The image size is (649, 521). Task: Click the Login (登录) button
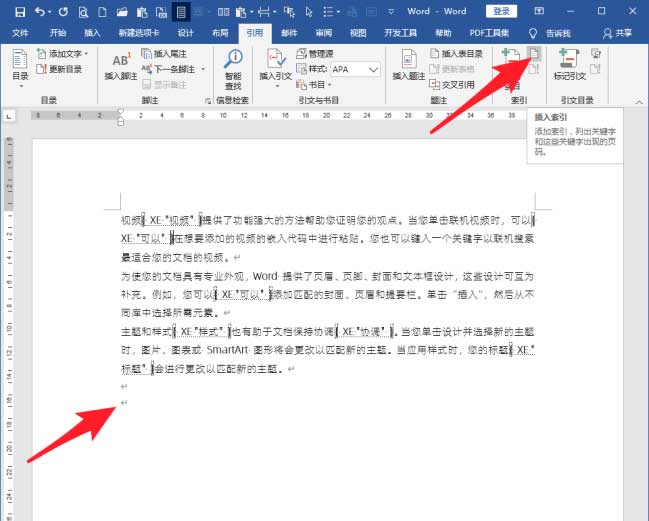click(x=502, y=11)
